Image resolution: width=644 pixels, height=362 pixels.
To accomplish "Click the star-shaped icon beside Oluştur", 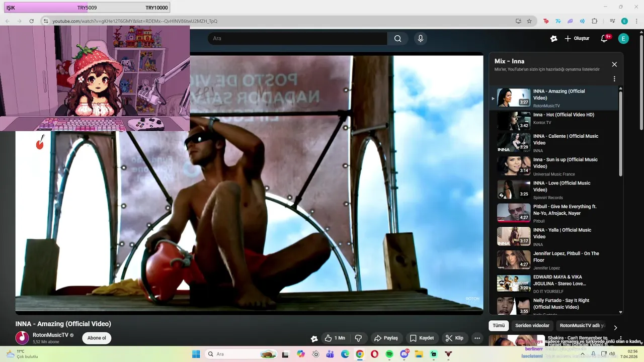I will 553,39.
